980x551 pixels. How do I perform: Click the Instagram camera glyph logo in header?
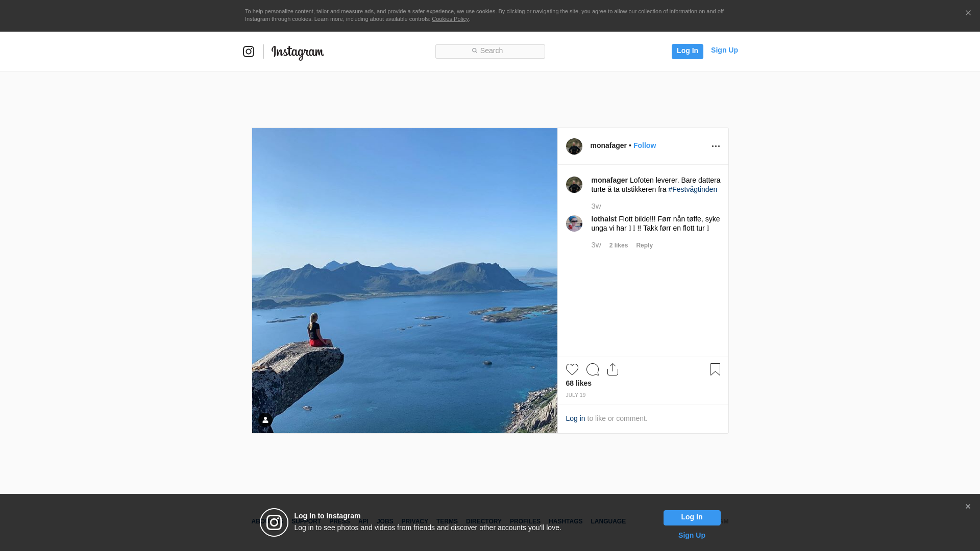pyautogui.click(x=249, y=52)
